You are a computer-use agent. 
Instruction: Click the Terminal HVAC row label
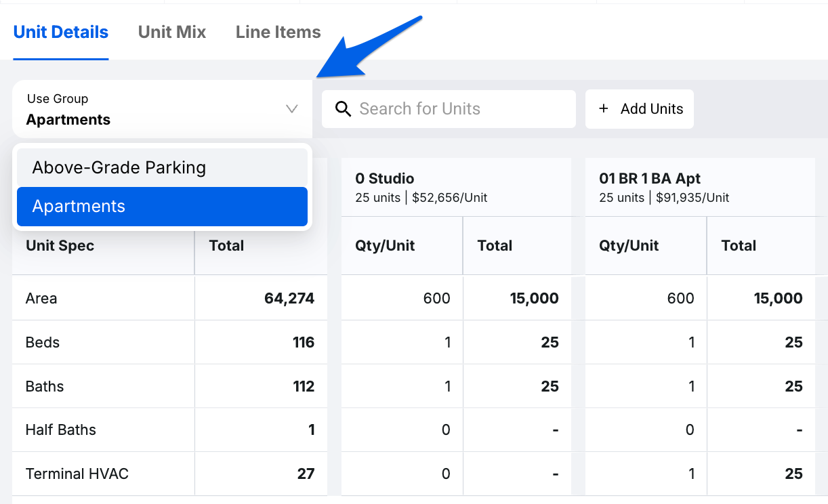click(x=77, y=474)
